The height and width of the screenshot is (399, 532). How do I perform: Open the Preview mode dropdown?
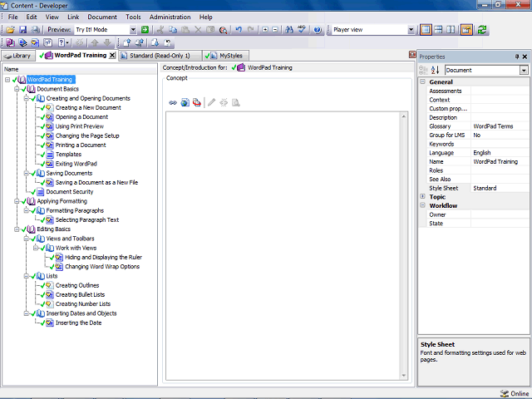coord(133,30)
